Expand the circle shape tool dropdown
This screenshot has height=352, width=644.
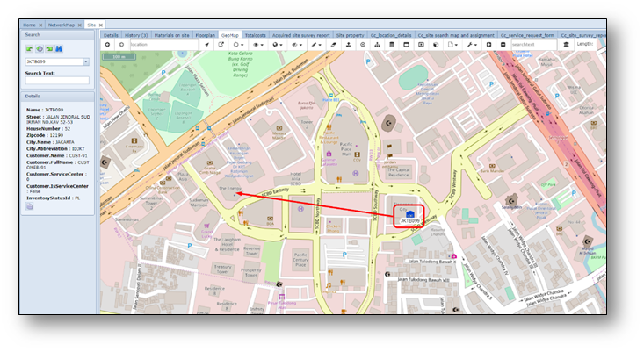pyautogui.click(x=238, y=44)
